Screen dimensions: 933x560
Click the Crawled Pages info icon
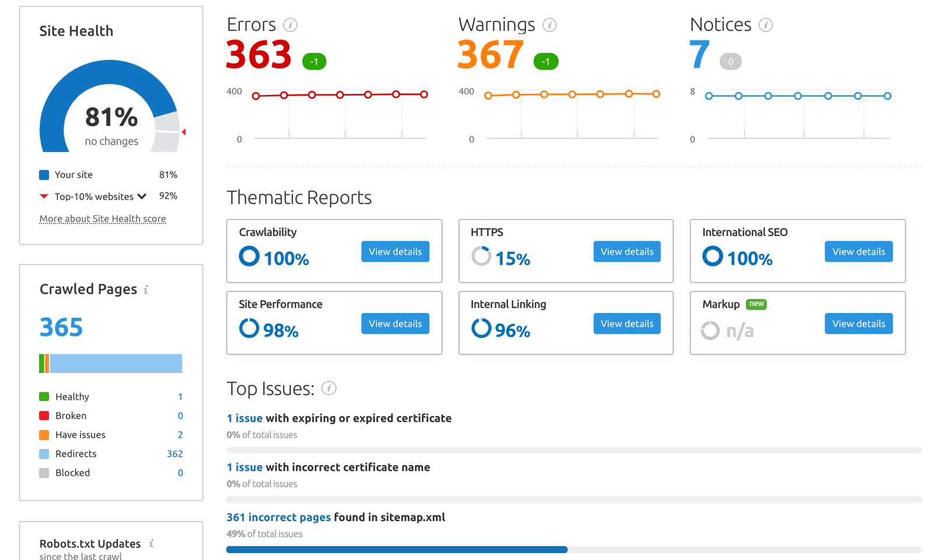tap(147, 289)
